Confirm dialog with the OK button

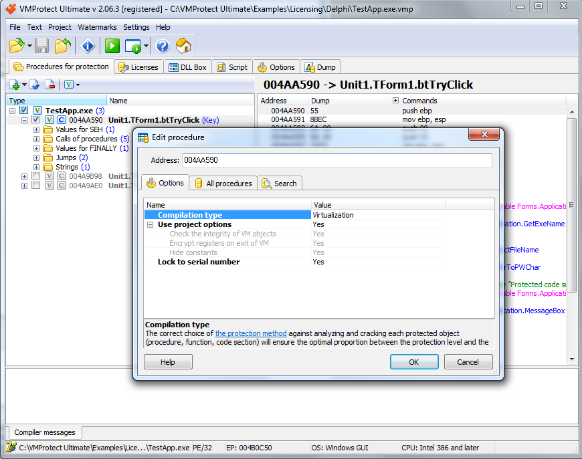414,362
